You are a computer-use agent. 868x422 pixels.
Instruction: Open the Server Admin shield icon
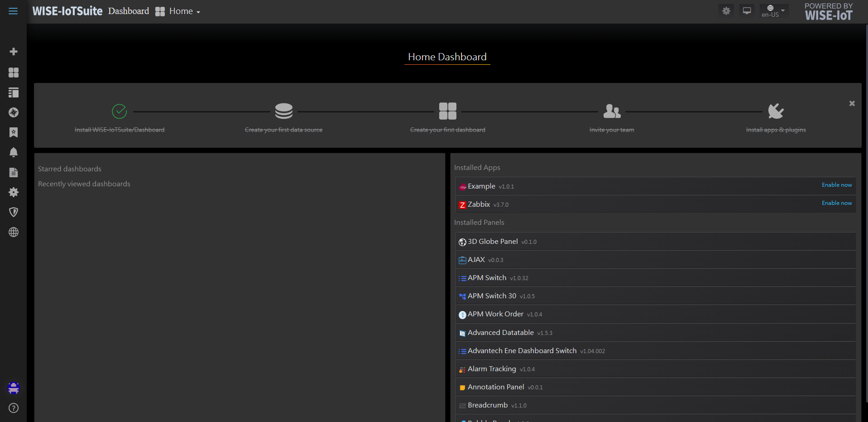coord(14,212)
